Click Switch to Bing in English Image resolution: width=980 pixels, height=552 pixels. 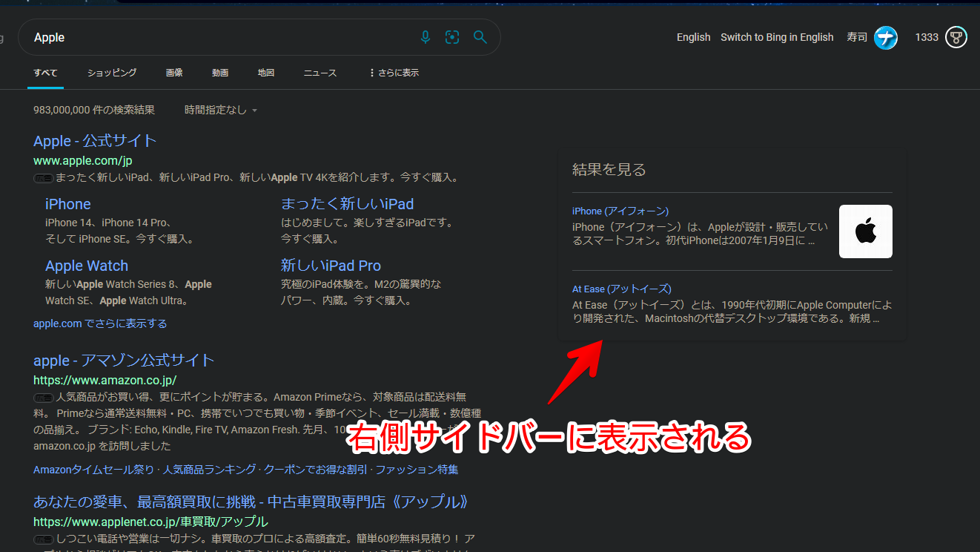(777, 37)
